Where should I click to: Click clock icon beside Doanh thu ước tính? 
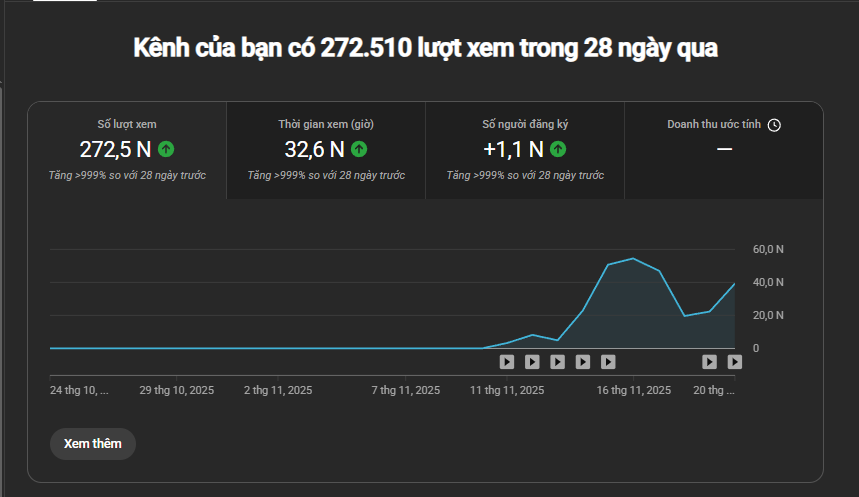pyautogui.click(x=774, y=125)
